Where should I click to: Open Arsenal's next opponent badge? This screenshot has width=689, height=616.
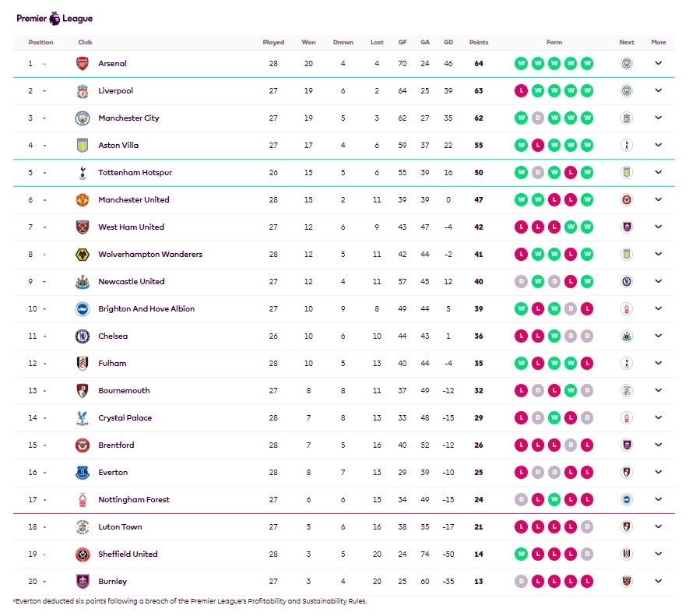tap(627, 64)
